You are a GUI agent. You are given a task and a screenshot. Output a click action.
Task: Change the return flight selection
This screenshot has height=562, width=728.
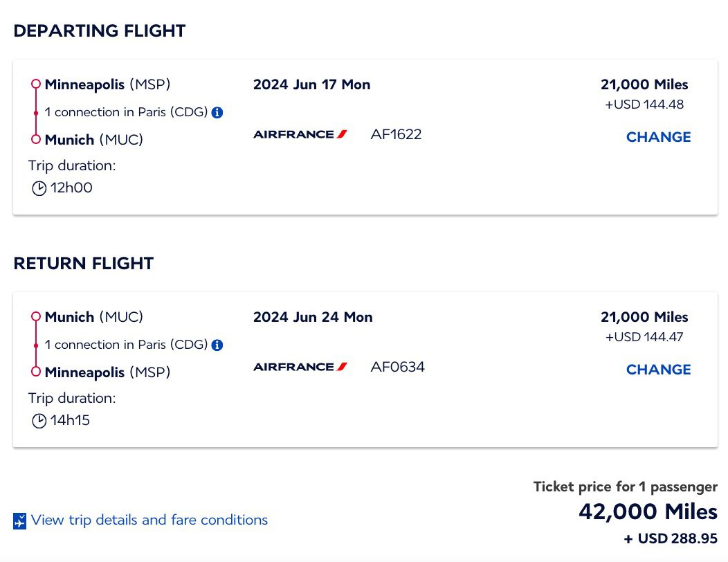pyautogui.click(x=658, y=370)
